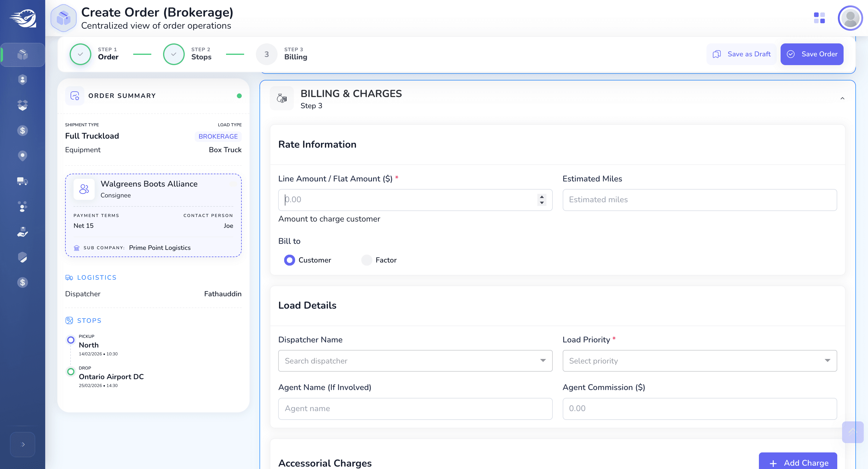868x469 pixels.
Task: Click the BROKERAGE load type badge
Action: coord(218,137)
